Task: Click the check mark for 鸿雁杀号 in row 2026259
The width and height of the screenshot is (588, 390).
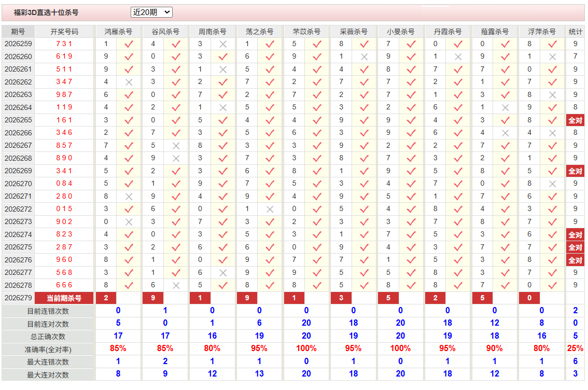Action: [x=129, y=44]
